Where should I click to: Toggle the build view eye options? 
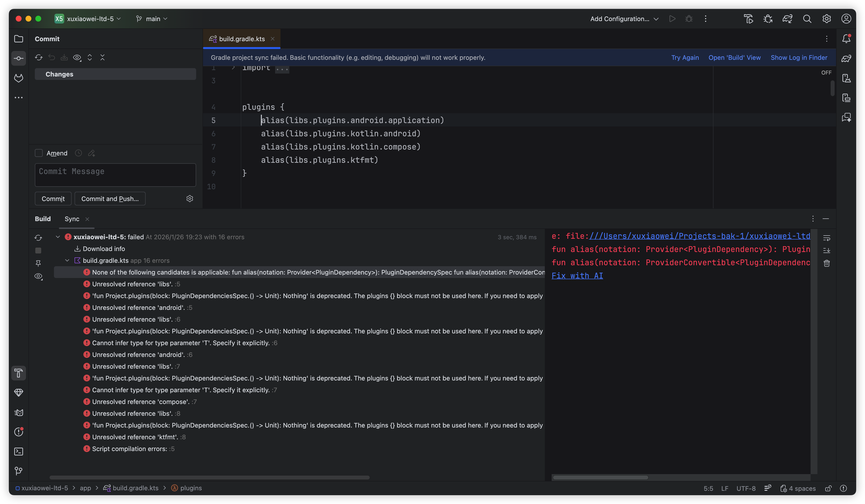(38, 277)
